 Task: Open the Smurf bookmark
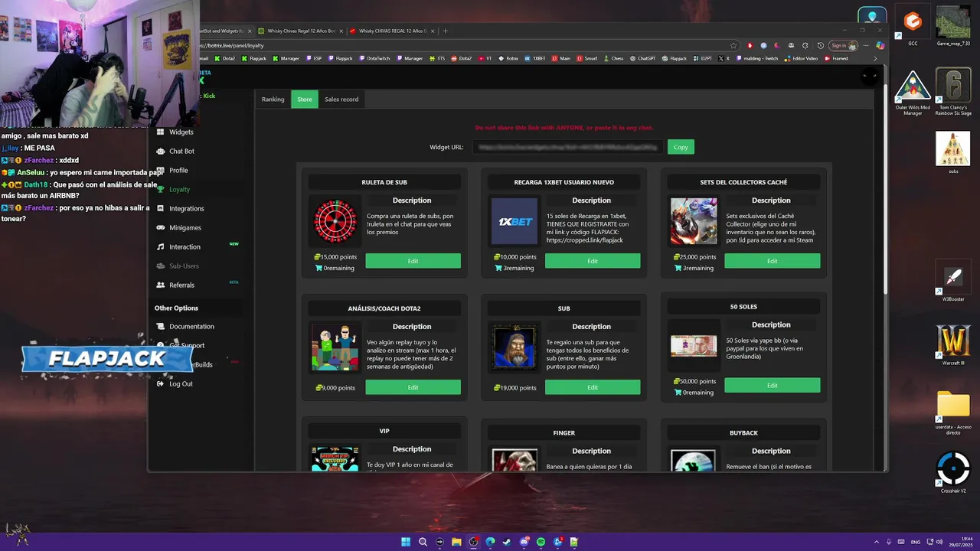(x=586, y=58)
